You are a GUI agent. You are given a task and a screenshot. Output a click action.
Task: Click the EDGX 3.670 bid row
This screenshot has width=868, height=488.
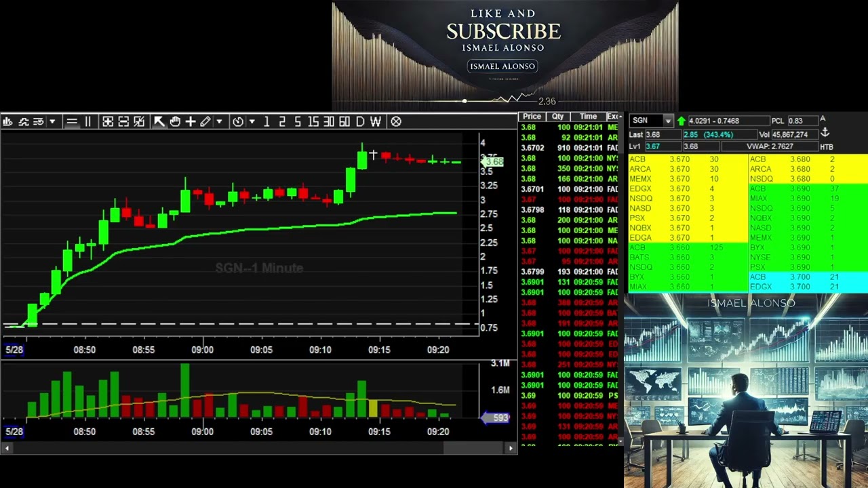(x=687, y=188)
